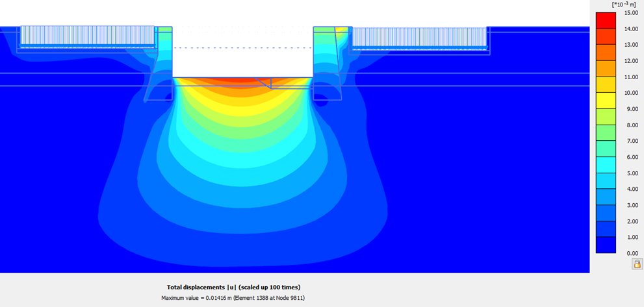644x307 pixels.
Task: Click the 15.00 legend value
Action: tap(630, 13)
